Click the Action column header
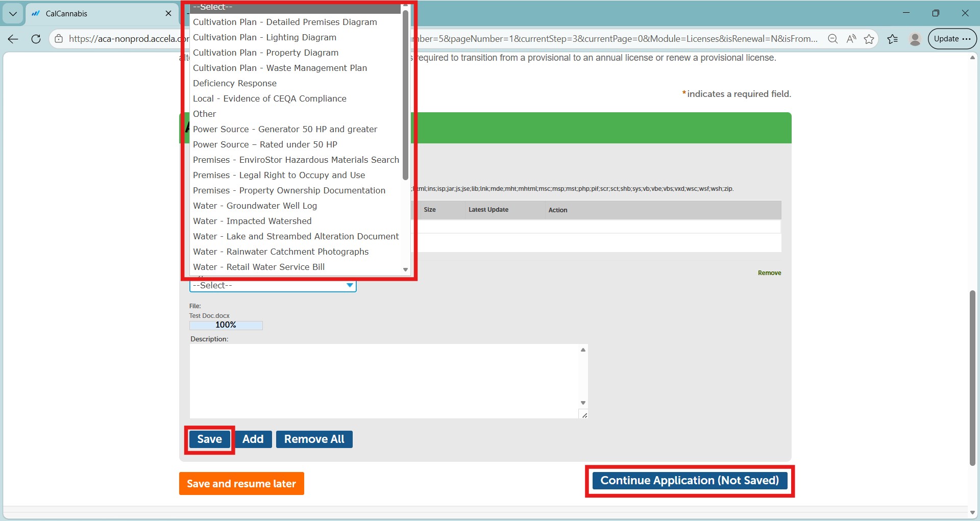 (558, 210)
